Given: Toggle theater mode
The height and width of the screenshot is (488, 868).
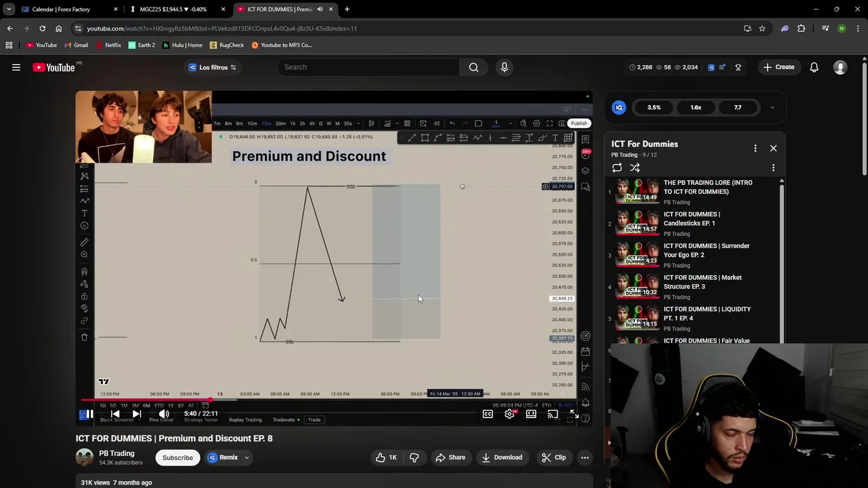Looking at the screenshot, I should [531, 413].
